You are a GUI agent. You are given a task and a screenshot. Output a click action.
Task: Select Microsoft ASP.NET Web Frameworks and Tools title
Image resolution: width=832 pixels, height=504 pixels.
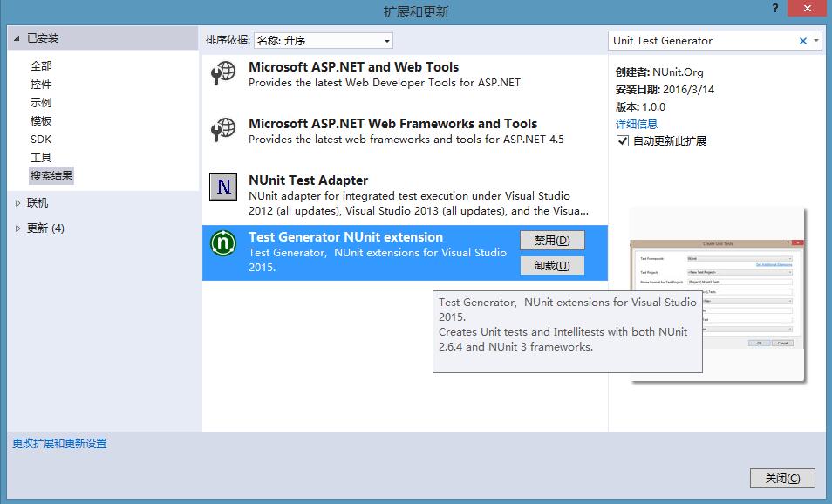pos(392,124)
